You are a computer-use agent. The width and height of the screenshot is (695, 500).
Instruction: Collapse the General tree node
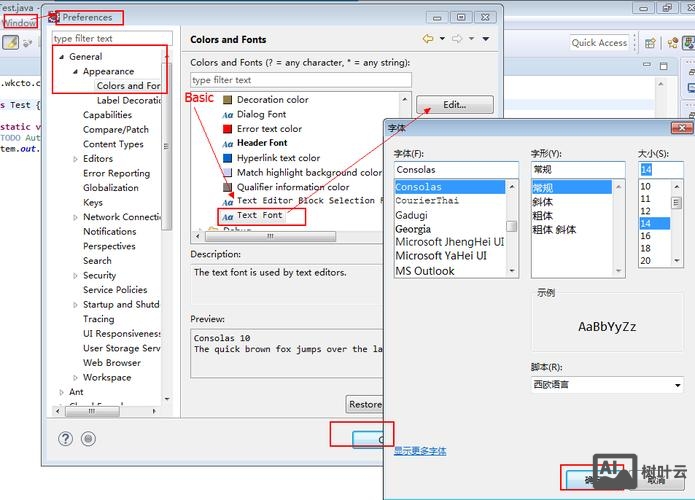(60, 57)
